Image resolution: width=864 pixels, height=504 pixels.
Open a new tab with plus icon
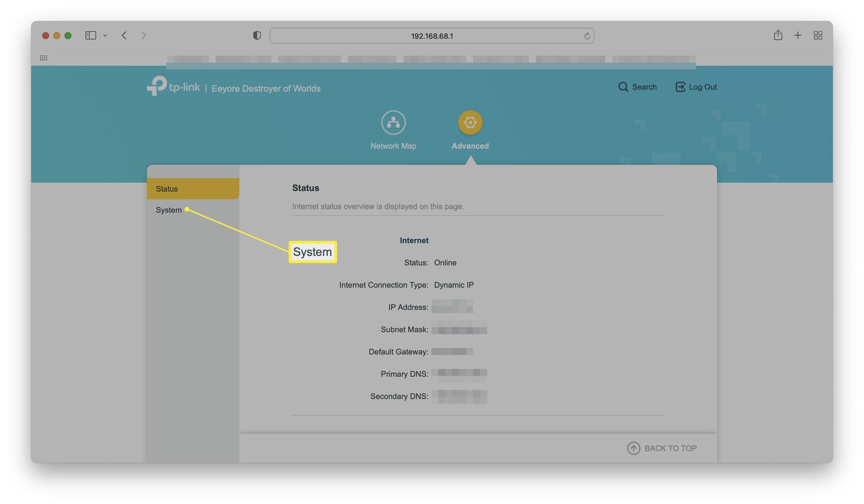pyautogui.click(x=798, y=36)
